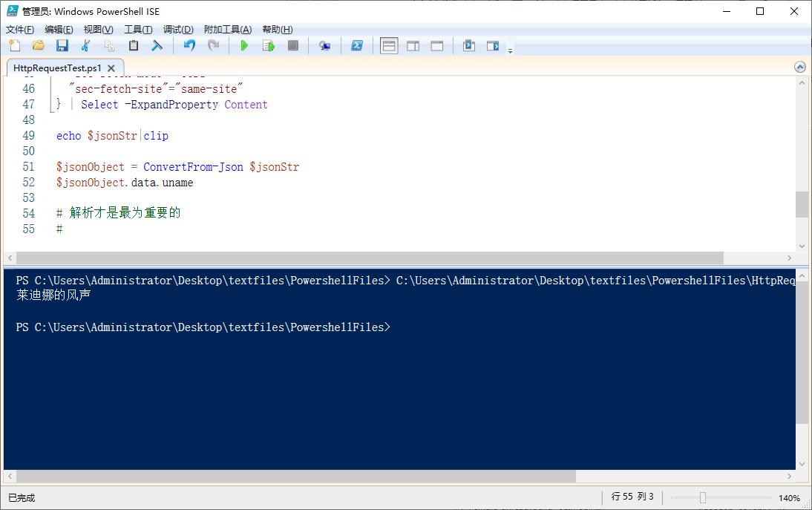
Task: Adjust the zoom slider at 140%
Action: [702, 497]
